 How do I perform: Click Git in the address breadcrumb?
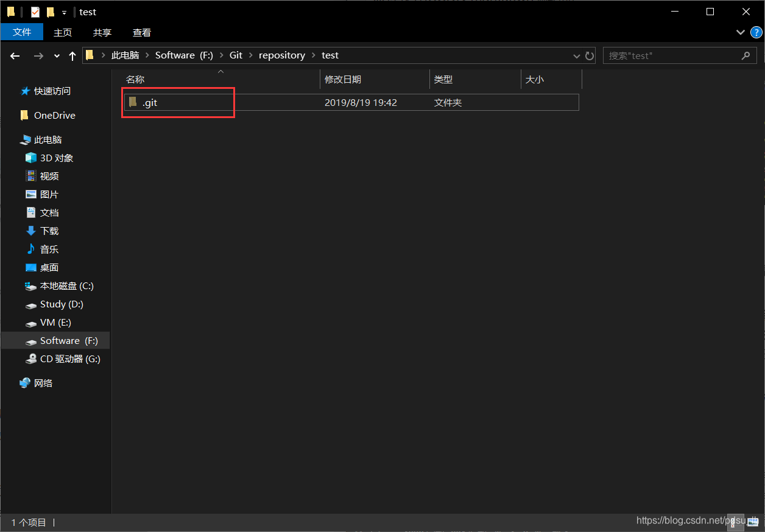[x=236, y=55]
